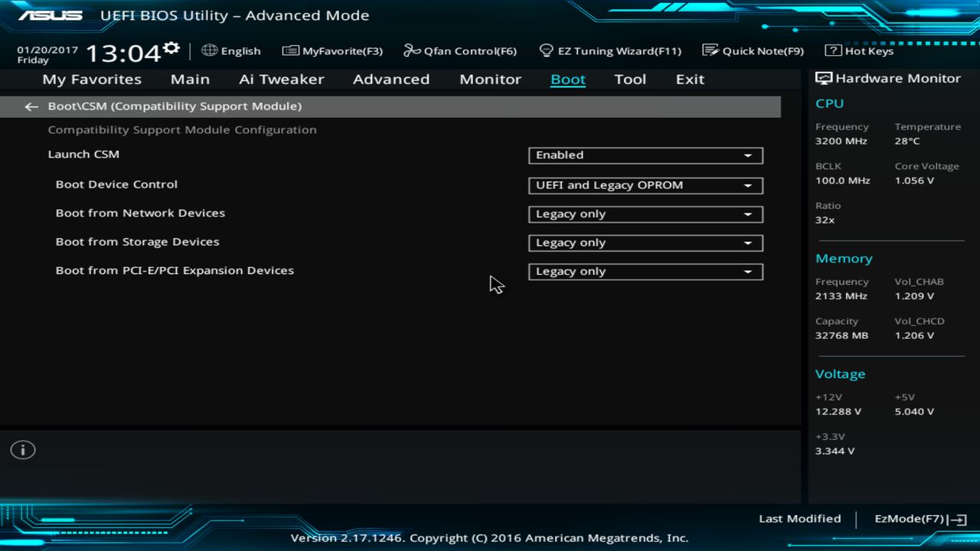
Task: Open the information panel at bottom left
Action: coord(22,450)
